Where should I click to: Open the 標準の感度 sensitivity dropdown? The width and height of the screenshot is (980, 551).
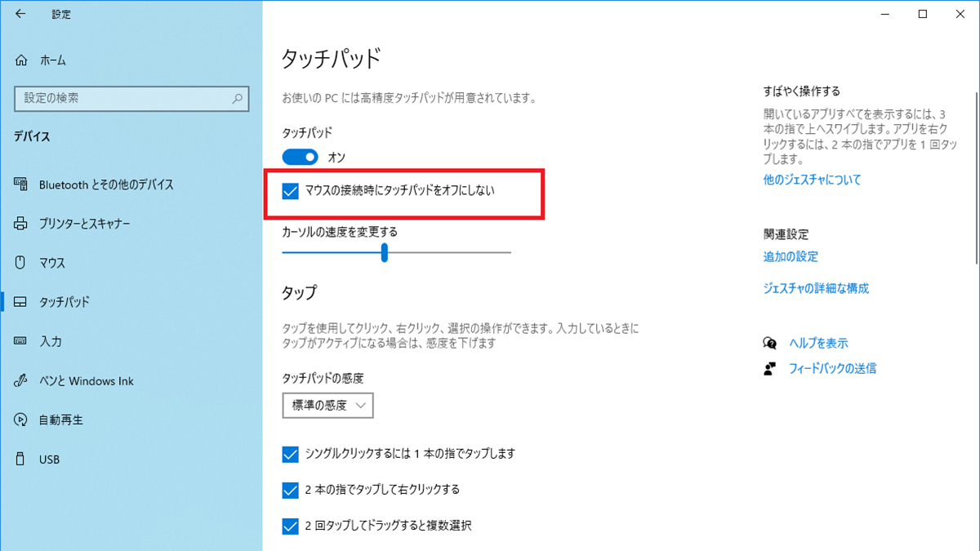[x=327, y=405]
